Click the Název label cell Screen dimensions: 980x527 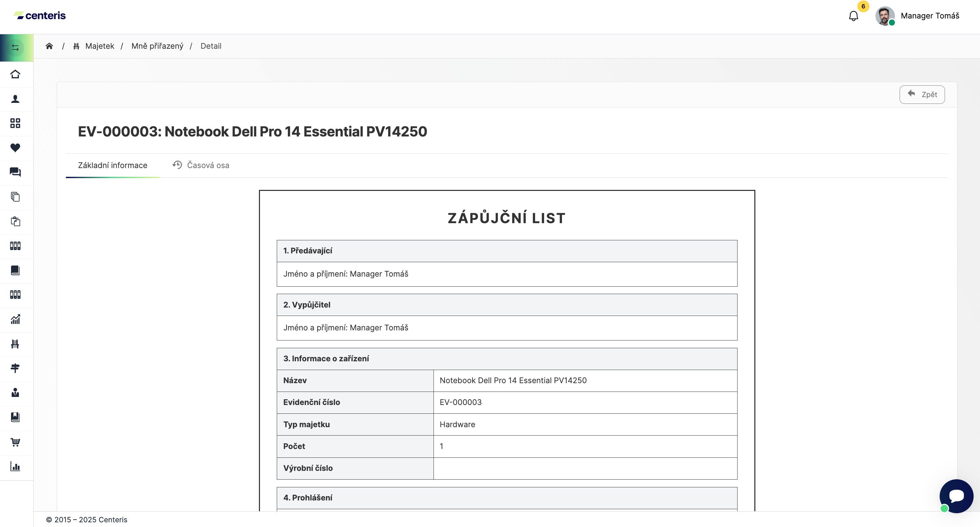click(x=355, y=380)
